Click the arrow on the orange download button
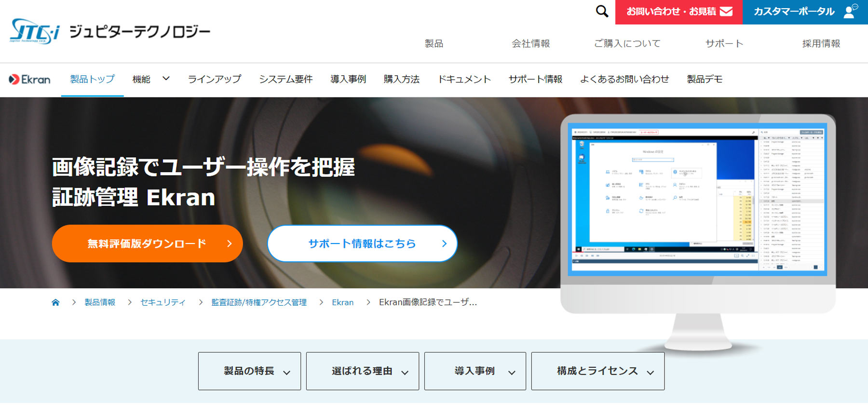 pyautogui.click(x=230, y=243)
